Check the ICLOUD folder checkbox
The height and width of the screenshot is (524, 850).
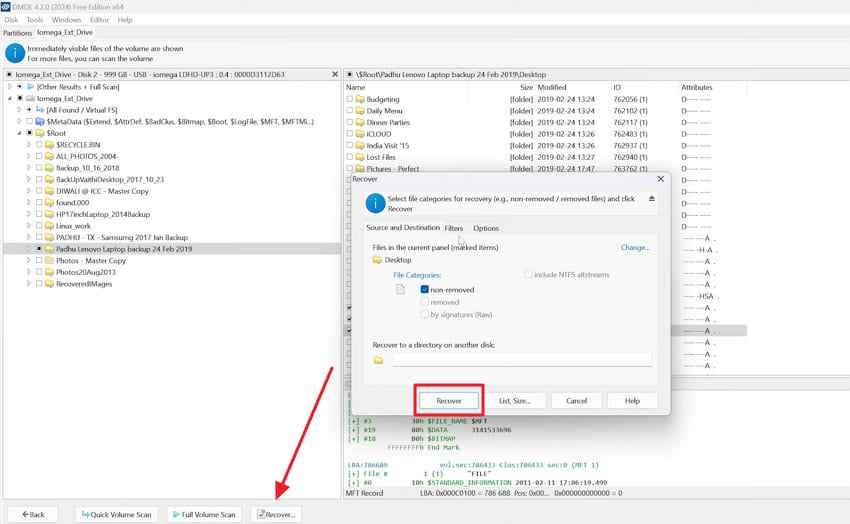[350, 134]
